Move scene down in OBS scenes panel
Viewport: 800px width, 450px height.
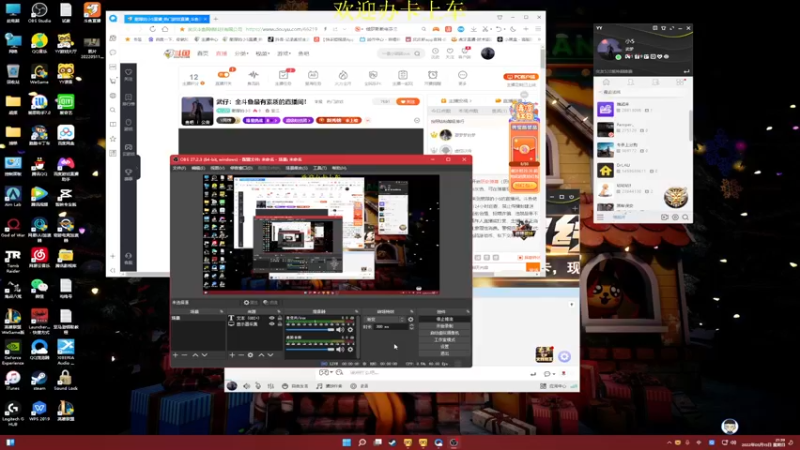tap(204, 355)
